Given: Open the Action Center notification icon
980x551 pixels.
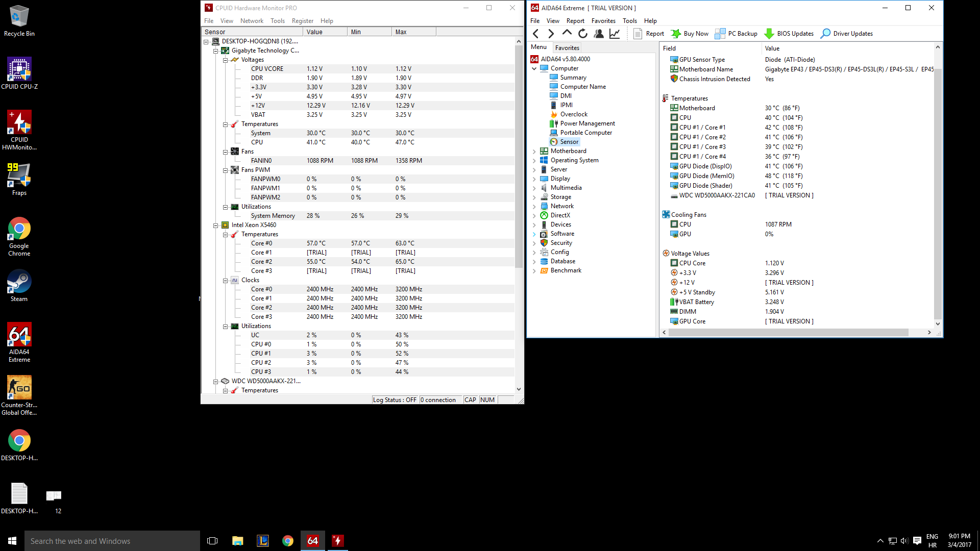Looking at the screenshot, I should tap(917, 541).
